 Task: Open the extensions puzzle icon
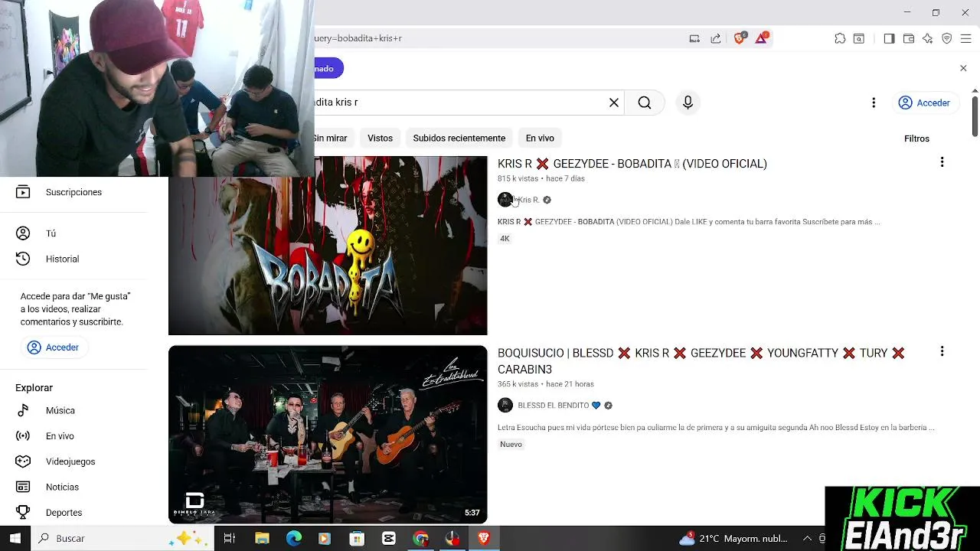[x=840, y=38]
